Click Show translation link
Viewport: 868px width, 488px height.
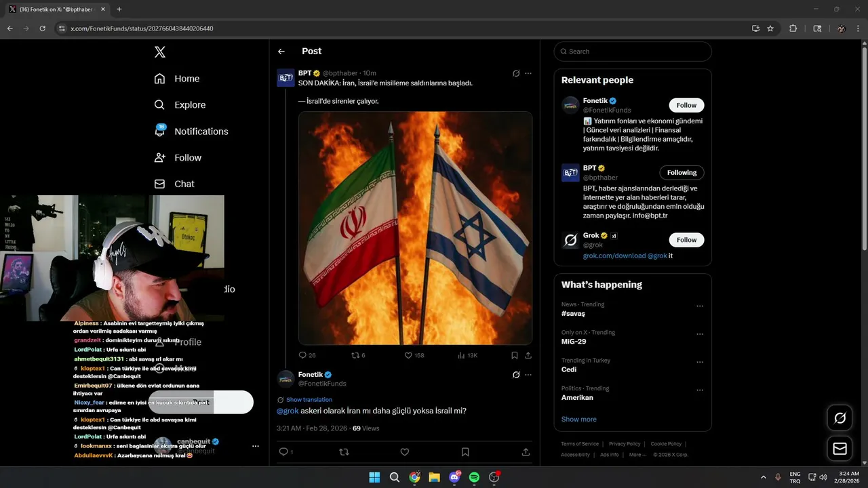click(x=309, y=400)
